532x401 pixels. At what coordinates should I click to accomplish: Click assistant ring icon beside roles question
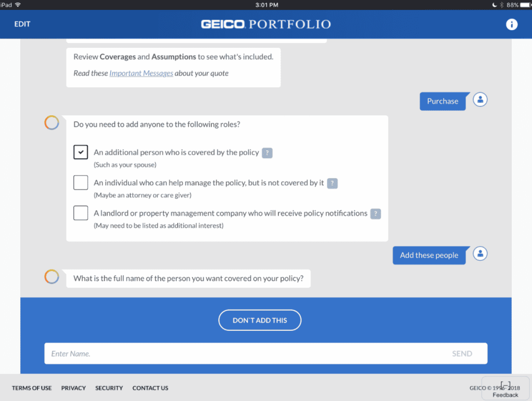coord(52,123)
